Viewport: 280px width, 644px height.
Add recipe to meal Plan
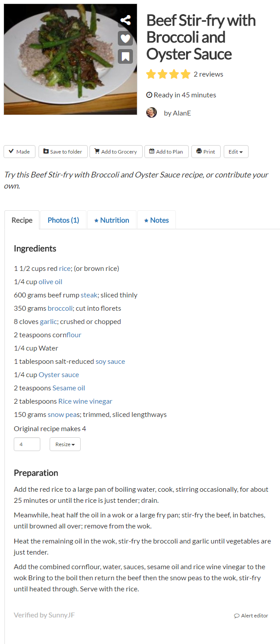(166, 151)
